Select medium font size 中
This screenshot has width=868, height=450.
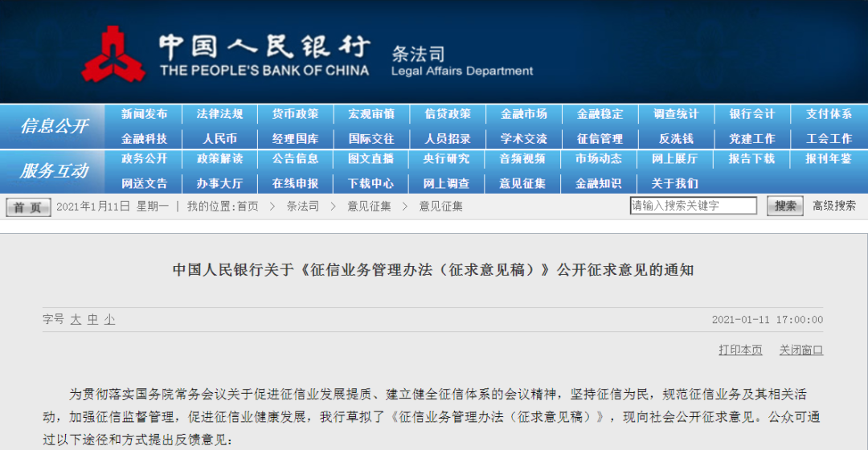[x=92, y=320]
